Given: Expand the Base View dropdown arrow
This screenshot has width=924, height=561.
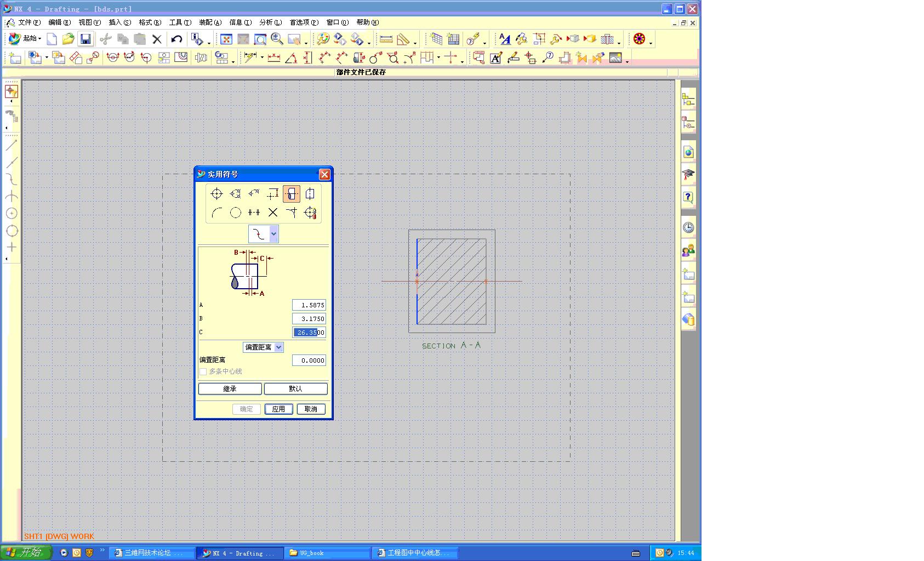Looking at the screenshot, I should coord(47,58).
